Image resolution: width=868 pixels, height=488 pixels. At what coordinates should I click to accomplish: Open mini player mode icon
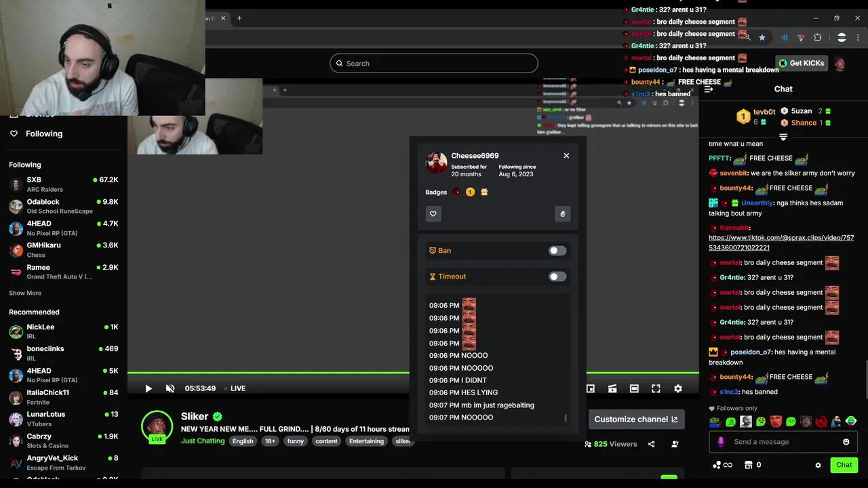(x=591, y=388)
